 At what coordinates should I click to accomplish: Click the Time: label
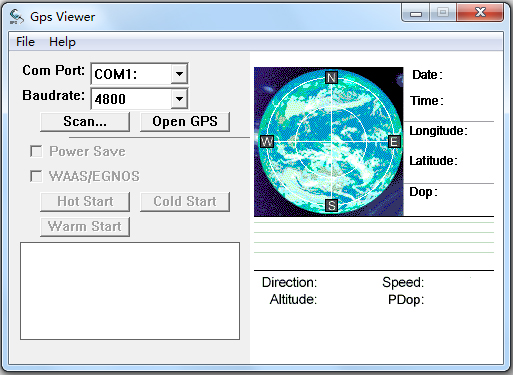click(x=427, y=101)
